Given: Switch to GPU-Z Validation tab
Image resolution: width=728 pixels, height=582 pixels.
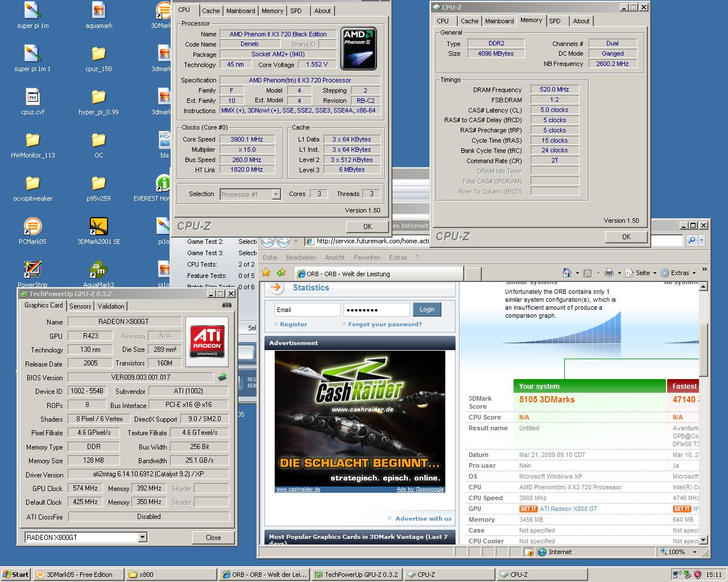Looking at the screenshot, I should (111, 306).
